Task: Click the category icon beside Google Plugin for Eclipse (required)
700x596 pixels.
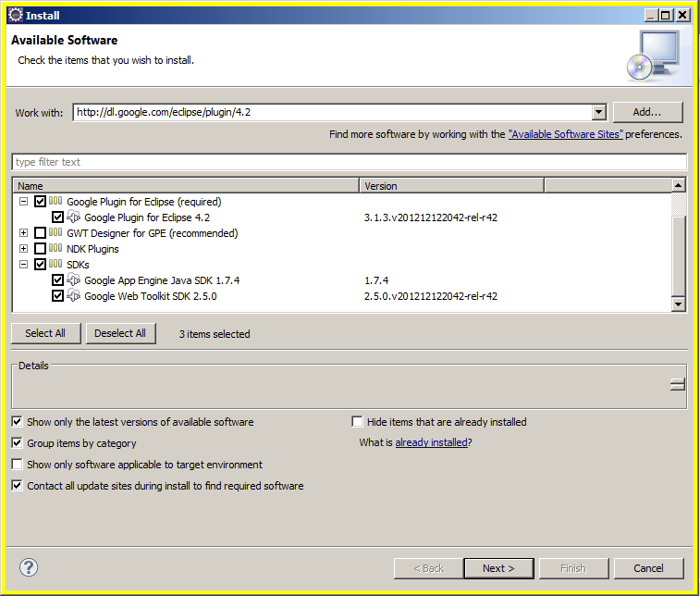Action: 55,201
